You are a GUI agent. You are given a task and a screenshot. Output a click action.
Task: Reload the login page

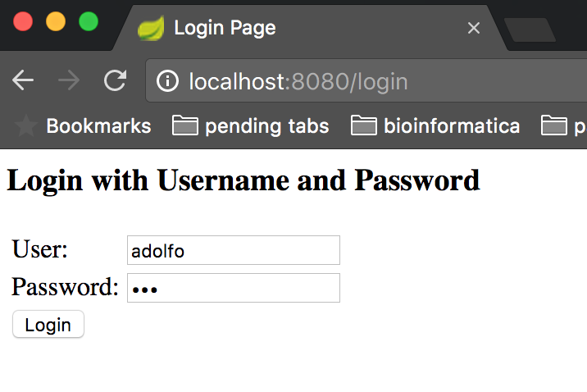point(116,80)
